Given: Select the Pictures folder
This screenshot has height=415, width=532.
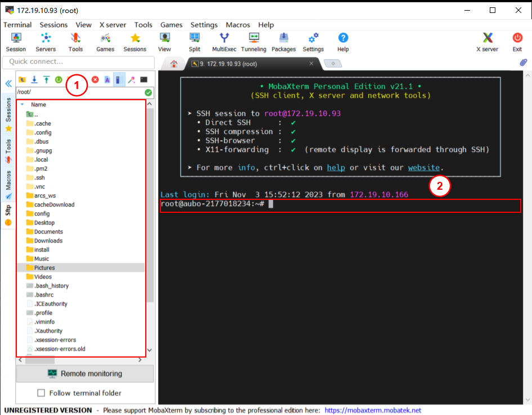Looking at the screenshot, I should (x=81, y=267).
